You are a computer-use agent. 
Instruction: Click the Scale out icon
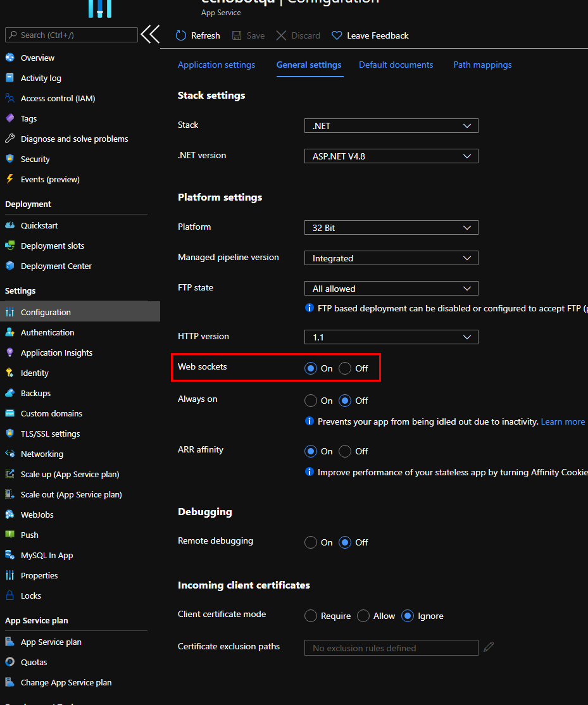coord(10,494)
